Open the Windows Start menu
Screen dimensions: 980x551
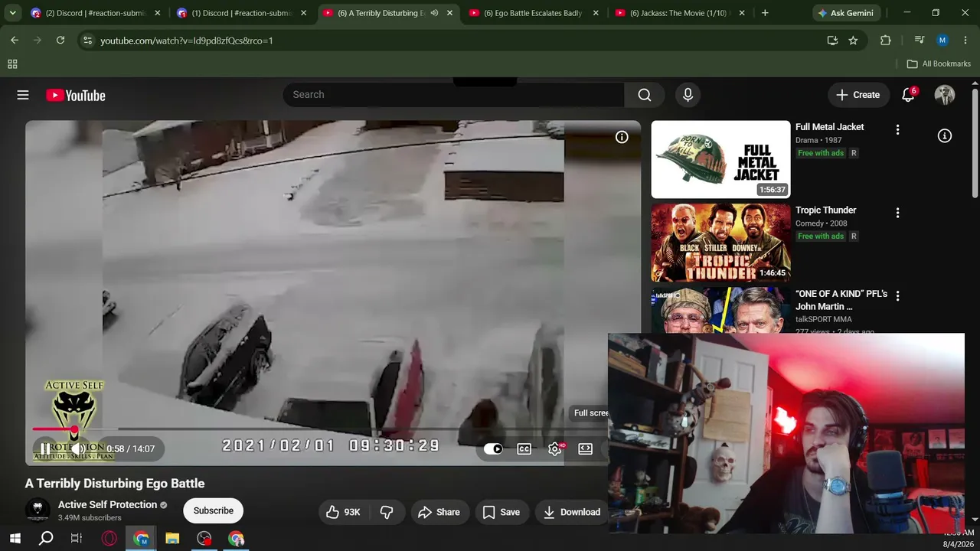click(x=15, y=539)
